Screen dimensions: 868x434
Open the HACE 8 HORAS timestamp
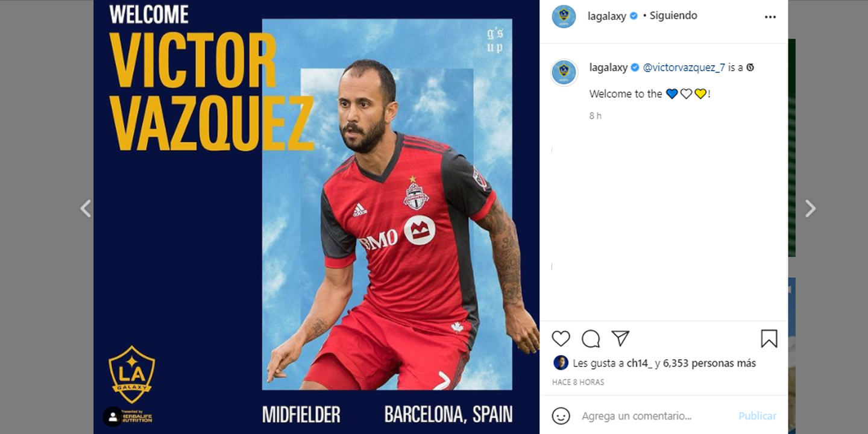(578, 382)
